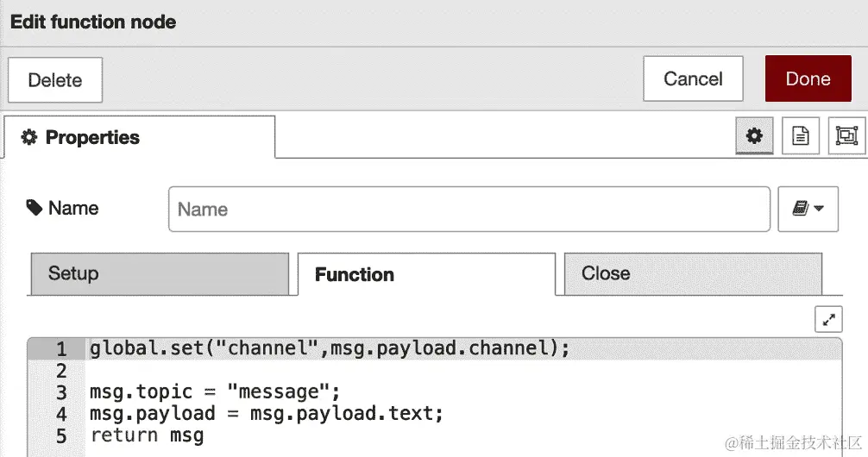Click the tag icon next to Name
The width and height of the screenshot is (868, 457).
point(35,208)
